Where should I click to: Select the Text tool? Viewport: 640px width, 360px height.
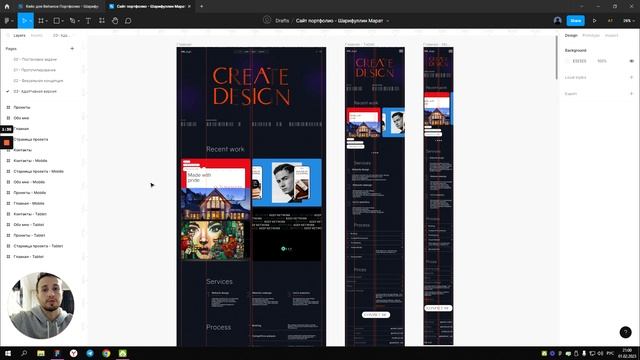click(88, 20)
